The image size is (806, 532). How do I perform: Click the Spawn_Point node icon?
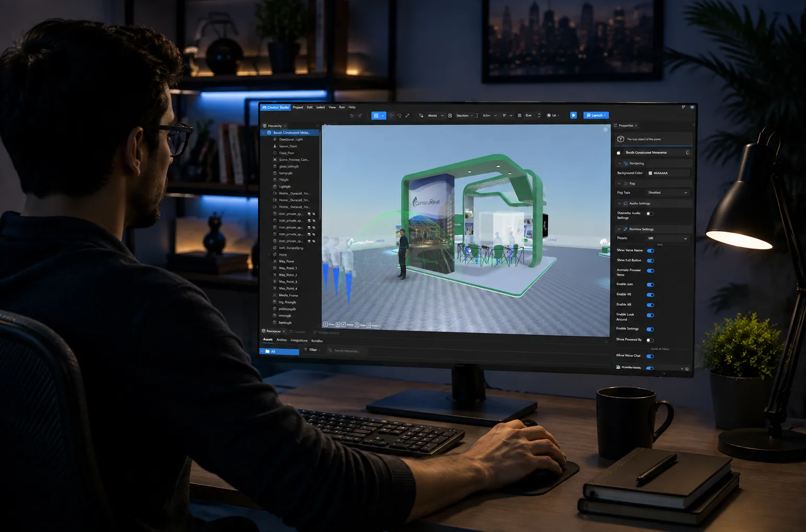coord(275,146)
